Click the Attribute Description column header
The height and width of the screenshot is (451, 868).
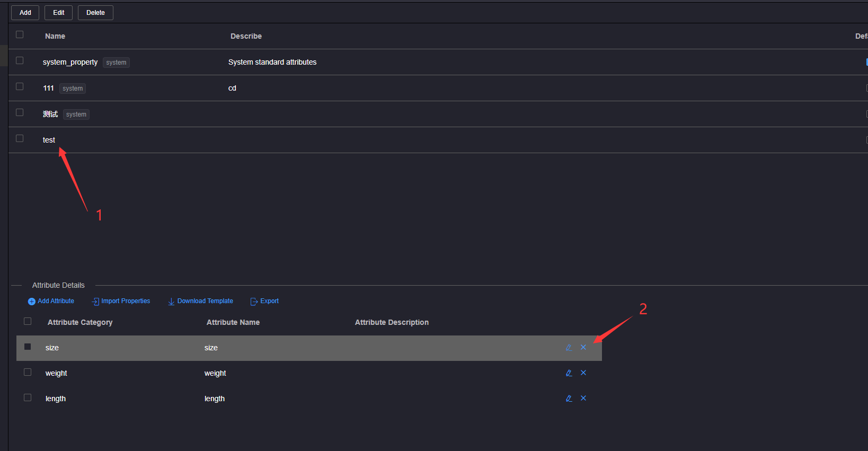point(392,322)
